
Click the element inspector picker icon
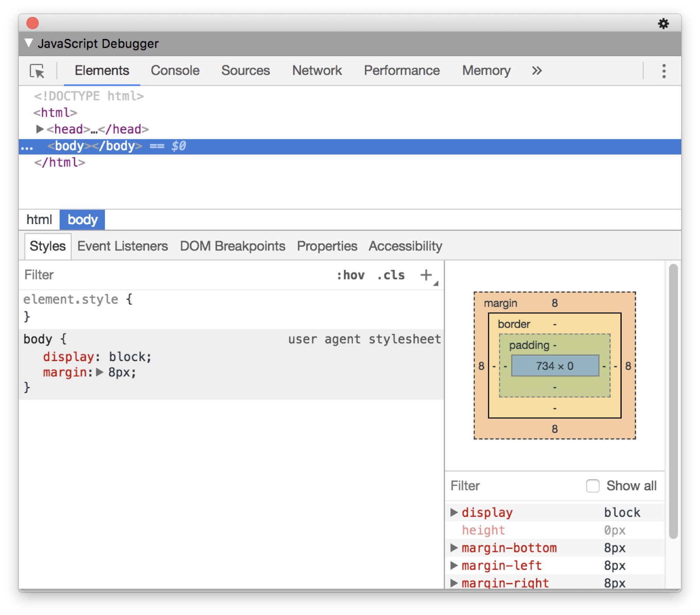pyautogui.click(x=37, y=71)
